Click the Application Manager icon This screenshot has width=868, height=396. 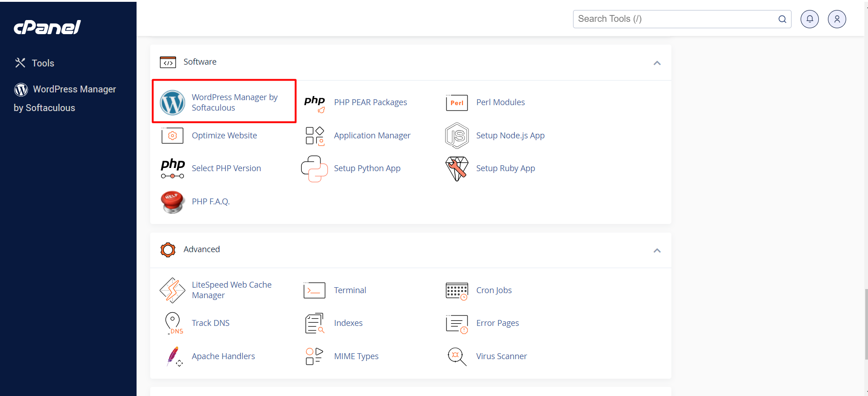click(315, 136)
